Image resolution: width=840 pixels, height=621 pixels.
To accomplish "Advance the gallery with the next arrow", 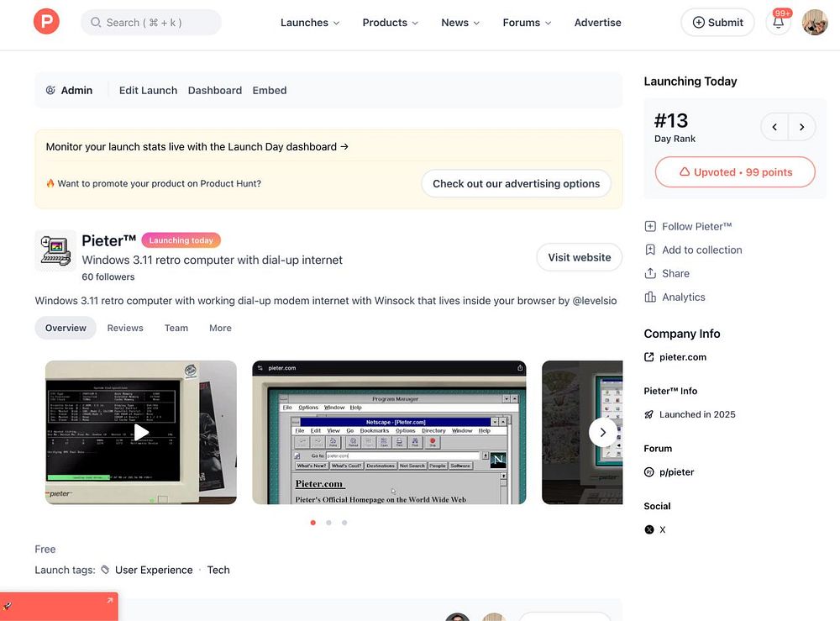I will [x=603, y=433].
